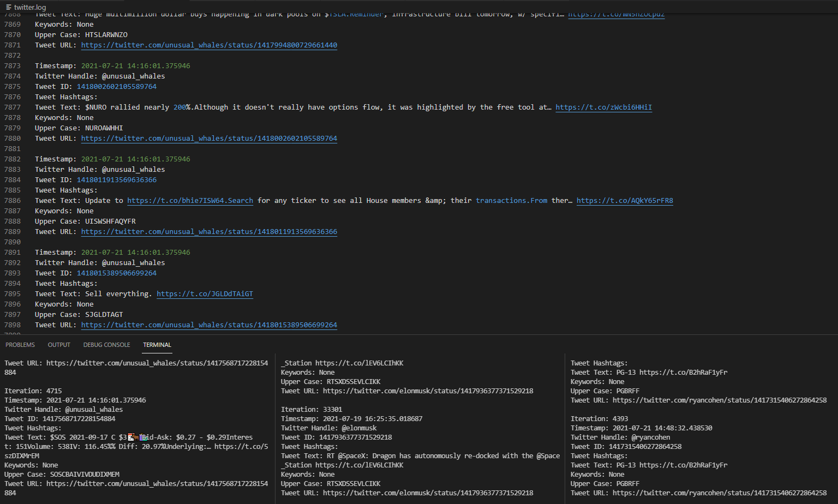Click @unusual_whales handle on line 7883
This screenshot has height=504, width=838.
point(133,170)
